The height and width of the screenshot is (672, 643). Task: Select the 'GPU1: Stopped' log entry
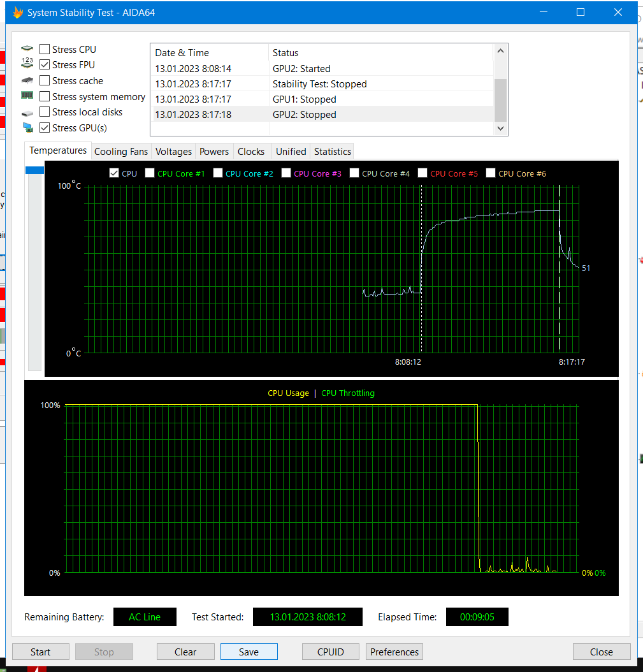[x=322, y=99]
